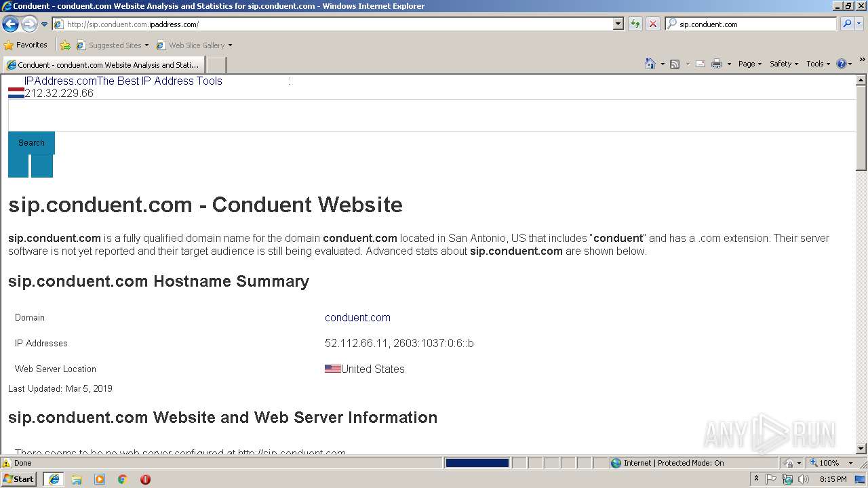This screenshot has height=488, width=868.
Task: Select the Conduent website analysis tab
Action: pyautogui.click(x=103, y=65)
